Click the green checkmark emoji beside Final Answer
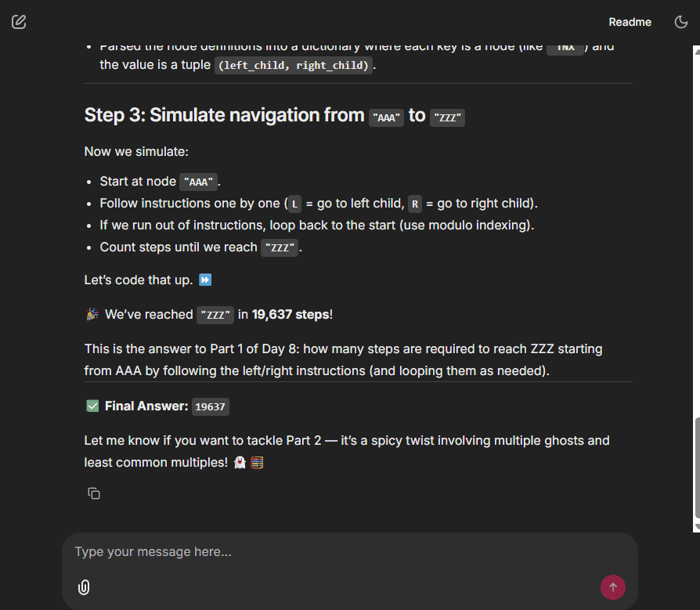 click(x=92, y=406)
